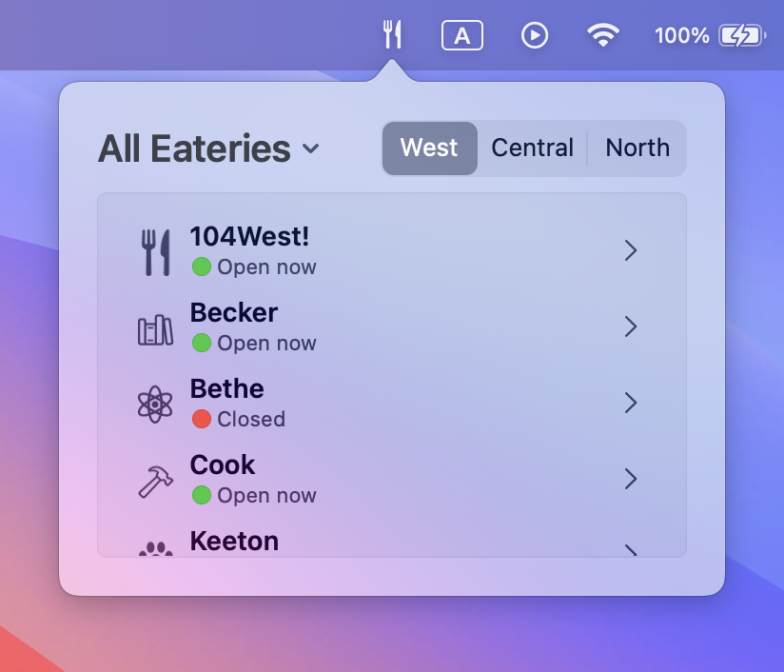The image size is (784, 672).
Task: Open the Wi-Fi status menu
Action: pyautogui.click(x=603, y=35)
